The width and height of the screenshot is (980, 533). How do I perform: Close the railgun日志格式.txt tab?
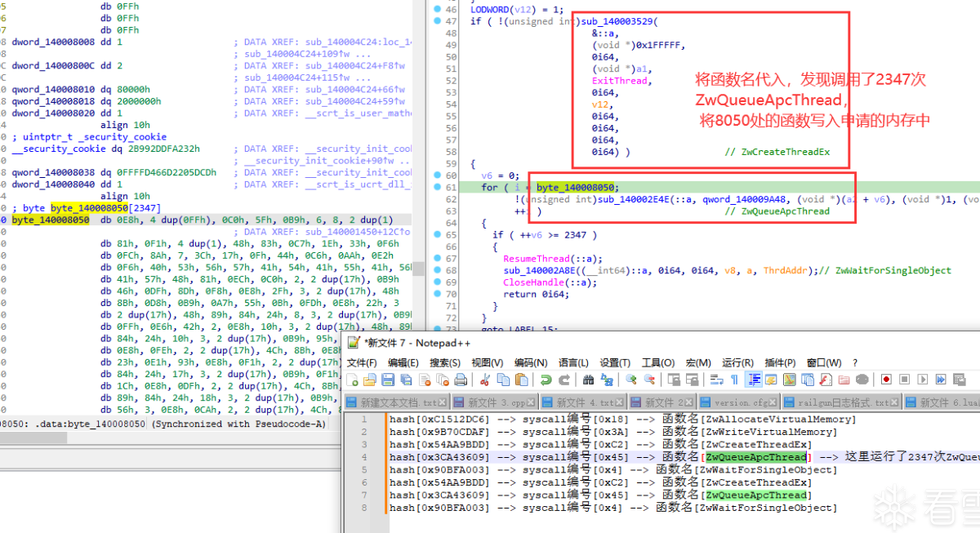click(x=895, y=402)
